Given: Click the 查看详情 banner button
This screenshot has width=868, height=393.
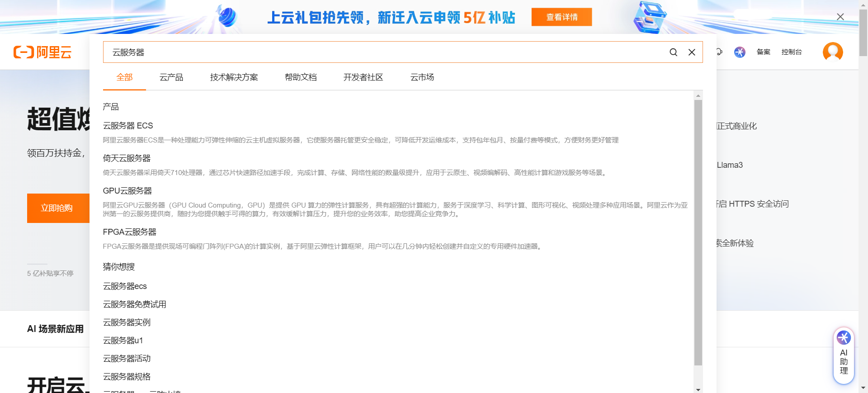Looking at the screenshot, I should [x=561, y=17].
